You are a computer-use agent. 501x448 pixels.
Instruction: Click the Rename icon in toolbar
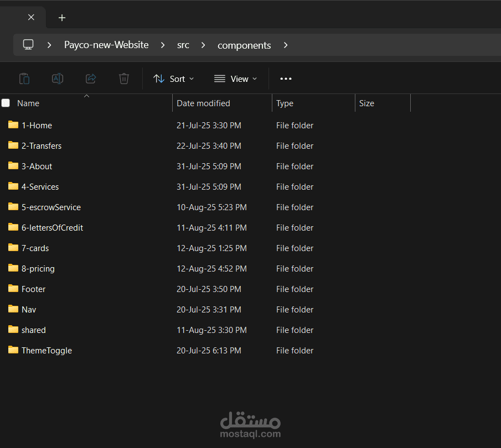tap(58, 79)
